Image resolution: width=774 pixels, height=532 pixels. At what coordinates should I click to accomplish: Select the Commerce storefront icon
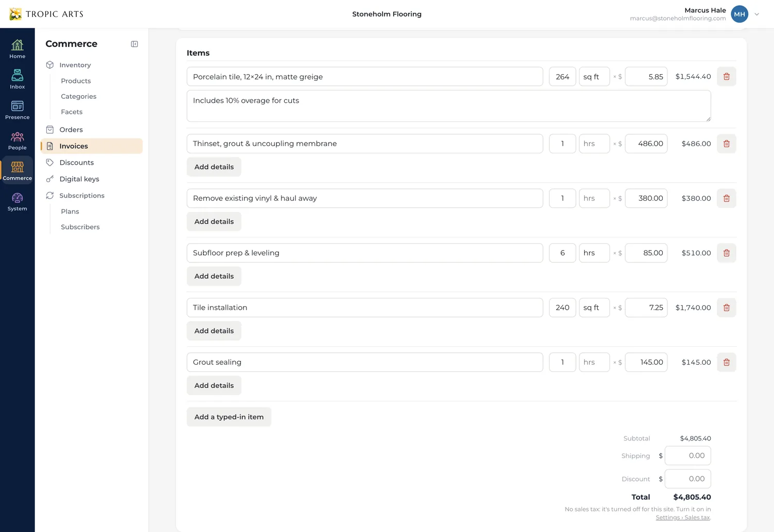pos(17,171)
